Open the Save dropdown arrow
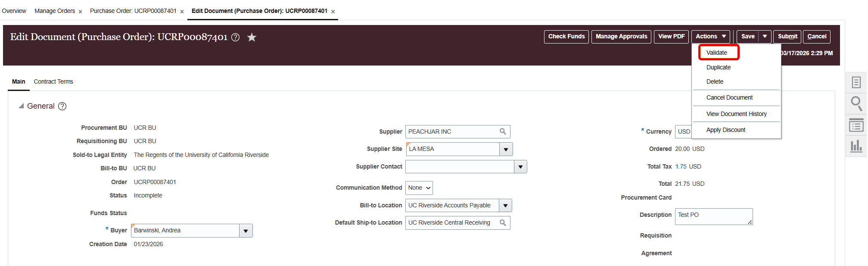Image resolution: width=868 pixels, height=266 pixels. coord(765,37)
